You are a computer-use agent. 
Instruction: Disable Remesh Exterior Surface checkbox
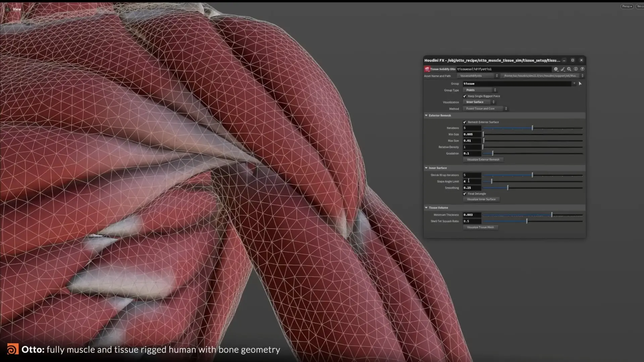tap(465, 122)
